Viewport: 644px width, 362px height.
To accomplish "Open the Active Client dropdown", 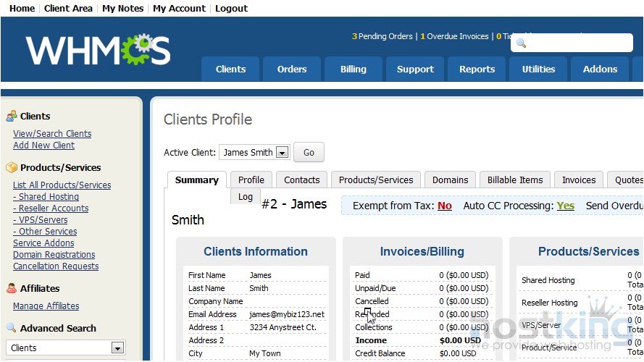I will (282, 153).
